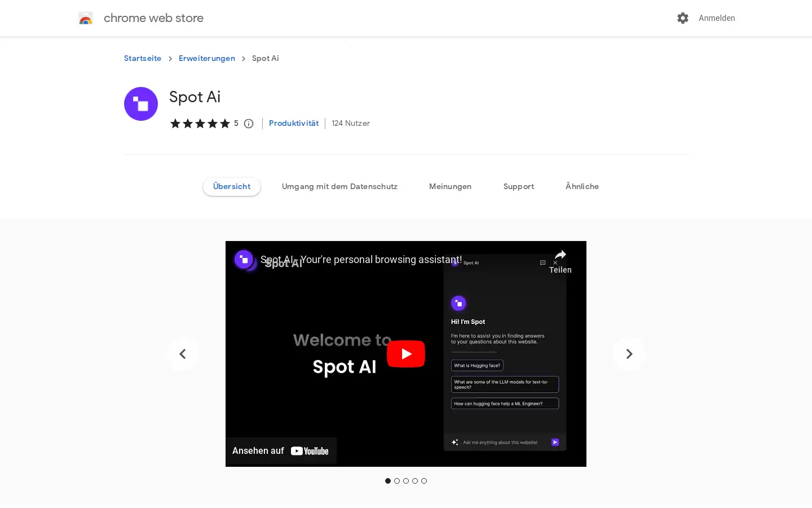Viewport: 812px width, 508px height.
Task: Open settings via the gear icon
Action: (x=683, y=18)
